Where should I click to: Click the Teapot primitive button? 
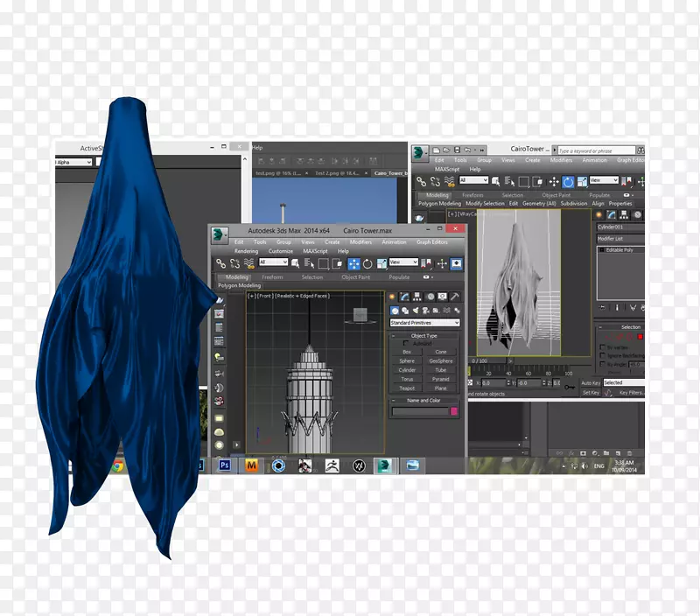pos(407,388)
